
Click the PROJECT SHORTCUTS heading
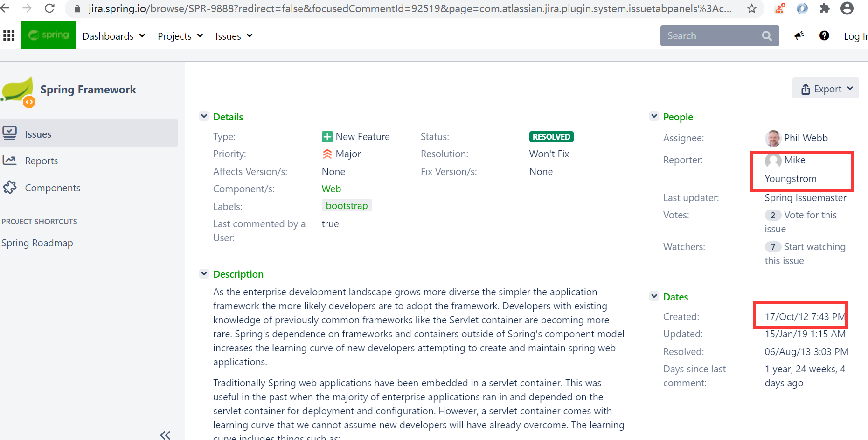[x=39, y=222]
